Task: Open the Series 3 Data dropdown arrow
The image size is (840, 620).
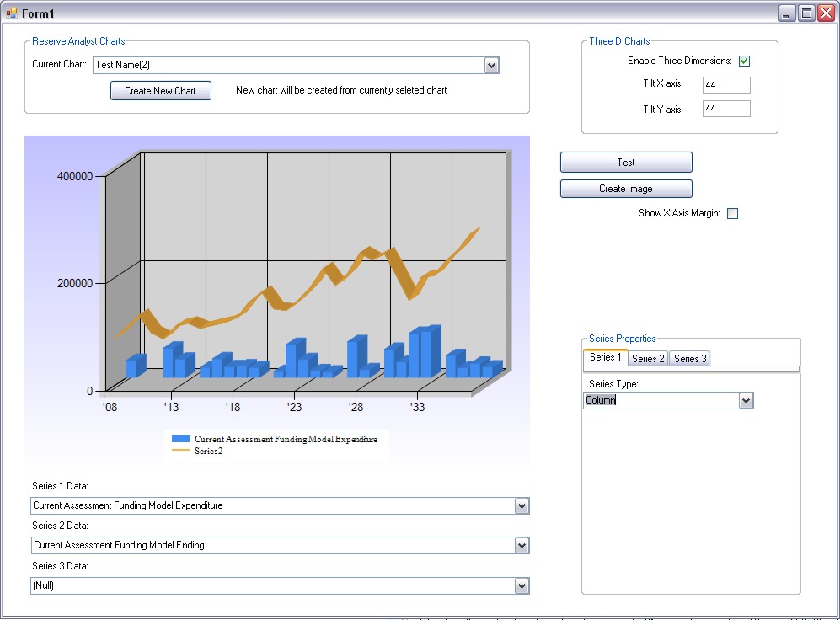Action: click(522, 585)
